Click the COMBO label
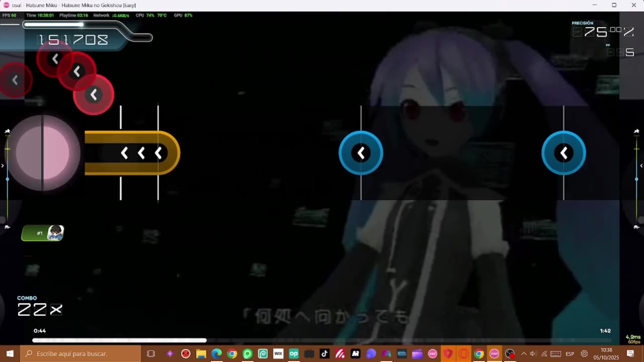This screenshot has height=362, width=644. point(27,298)
